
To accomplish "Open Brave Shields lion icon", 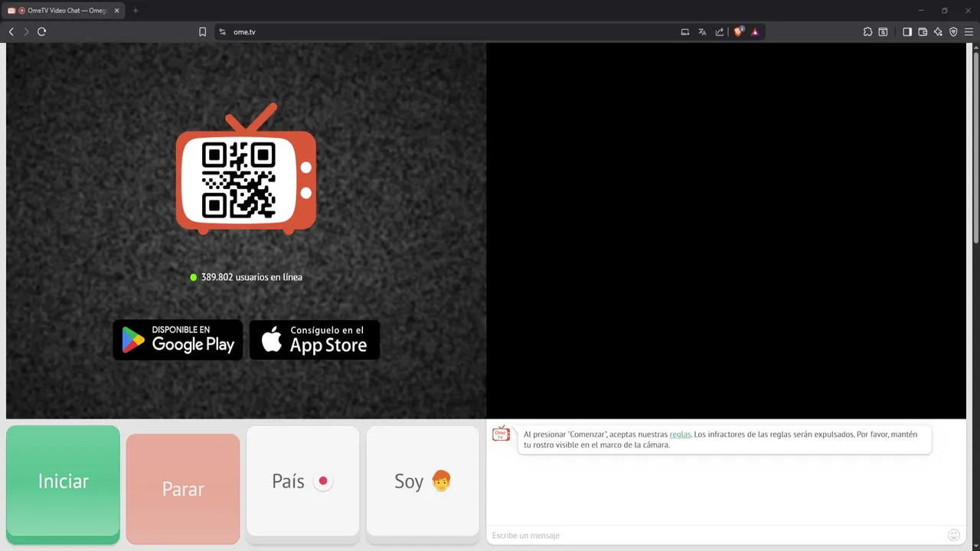I will pos(739,31).
